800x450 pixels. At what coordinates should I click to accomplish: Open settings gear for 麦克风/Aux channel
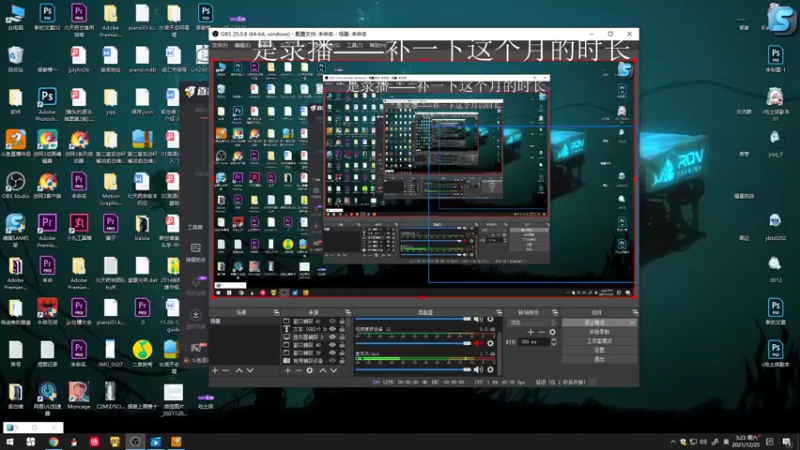coord(490,369)
